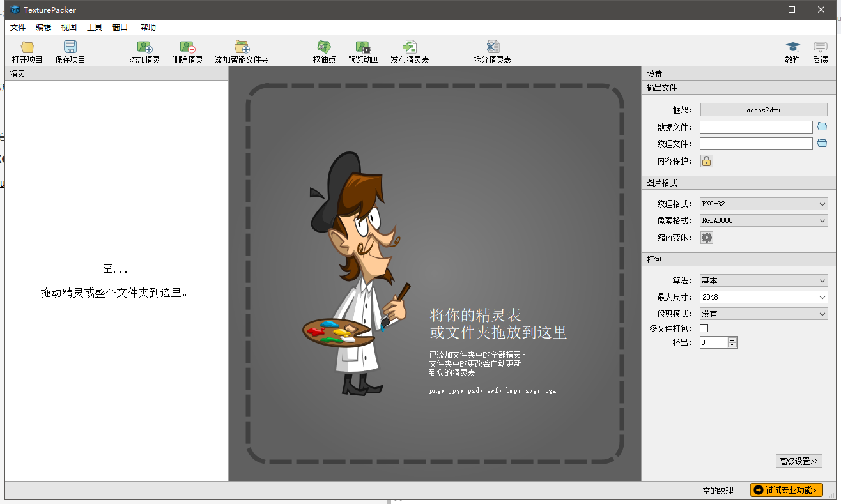Click the 拖动精灵或整个文件夹到这里 text
Image resolution: width=841 pixels, height=504 pixels.
(115, 293)
